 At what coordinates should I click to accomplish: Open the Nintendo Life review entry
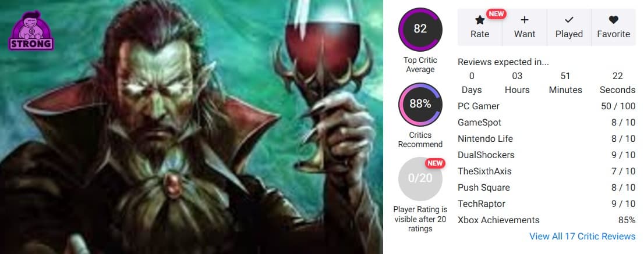click(547, 139)
